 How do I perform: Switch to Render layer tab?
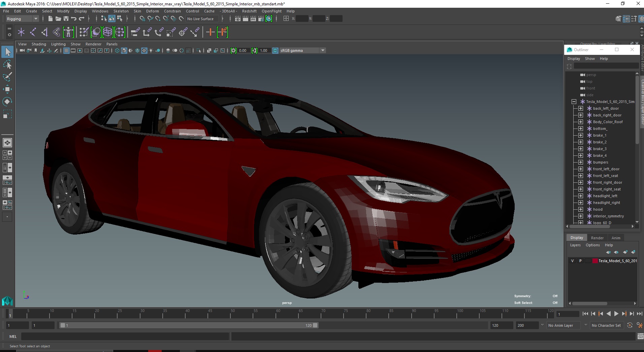(x=597, y=238)
